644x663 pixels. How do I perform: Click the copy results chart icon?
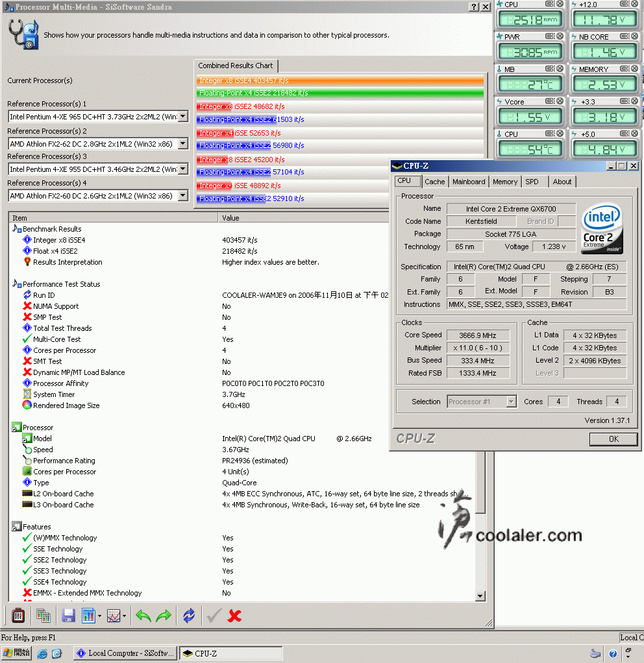click(x=43, y=616)
